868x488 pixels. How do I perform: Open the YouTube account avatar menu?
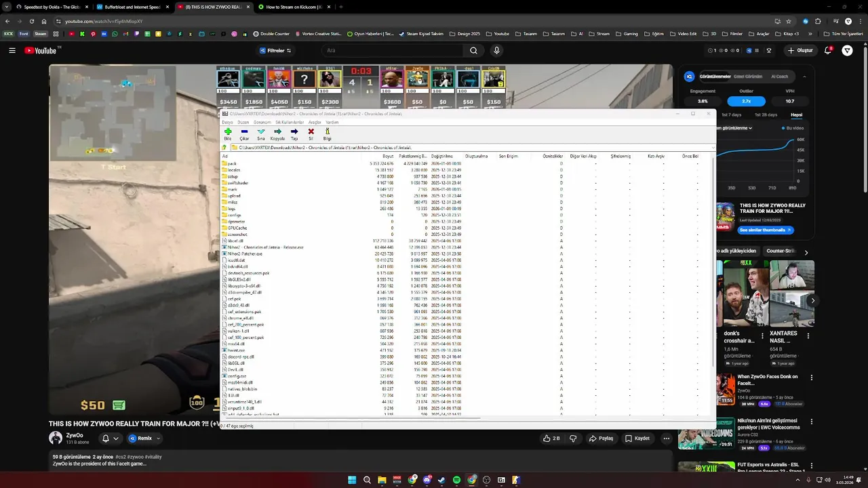(x=847, y=50)
